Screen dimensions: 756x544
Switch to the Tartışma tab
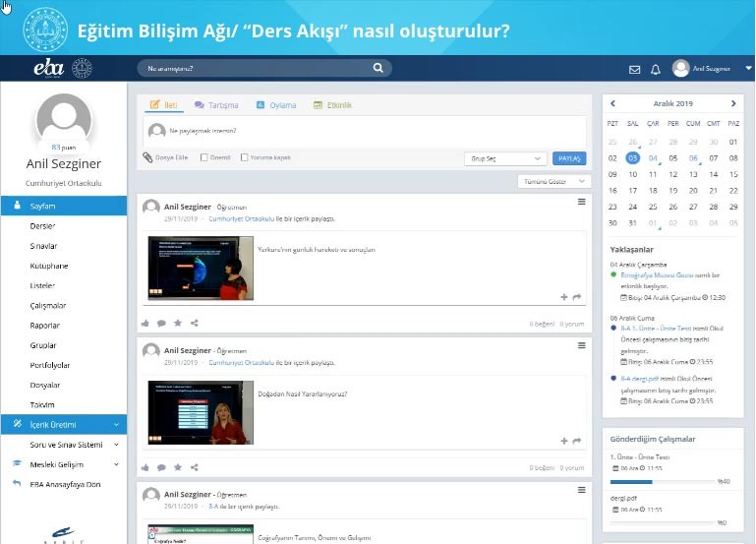point(216,105)
